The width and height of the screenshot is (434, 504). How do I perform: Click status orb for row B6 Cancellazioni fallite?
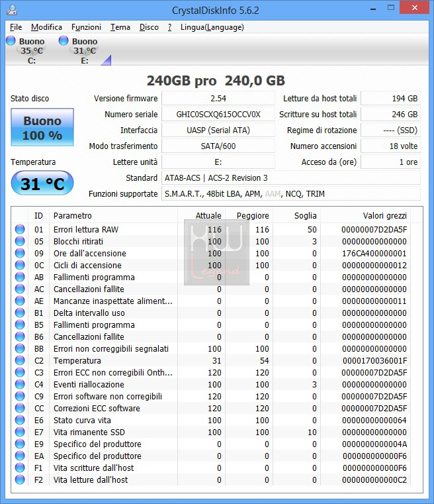coord(20,336)
